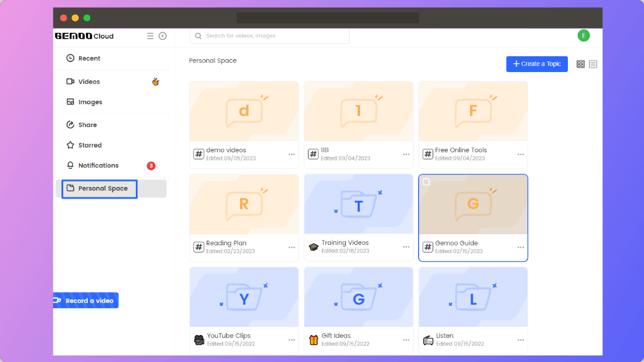Click the hamburger menu icon
Viewport: 644px width, 362px height.
tap(150, 36)
